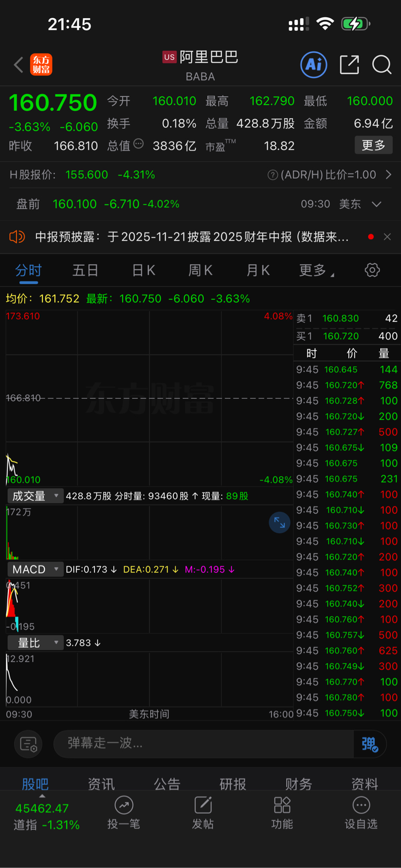
Task: Tap the 弹幕走一波 input field
Action: click(204, 744)
